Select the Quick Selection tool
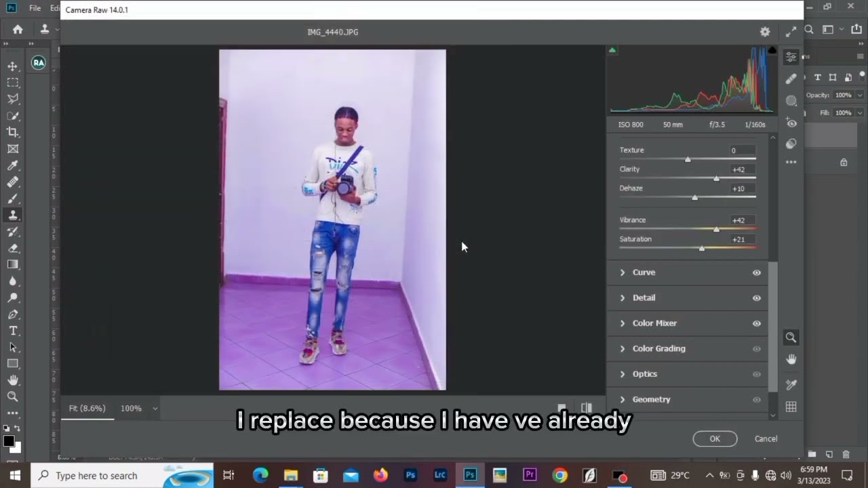 (13, 116)
